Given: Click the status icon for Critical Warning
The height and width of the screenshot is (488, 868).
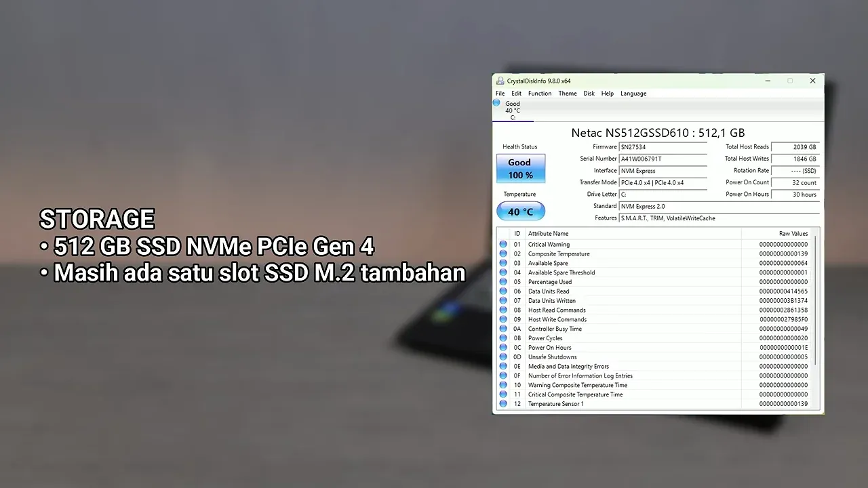Looking at the screenshot, I should (x=503, y=245).
